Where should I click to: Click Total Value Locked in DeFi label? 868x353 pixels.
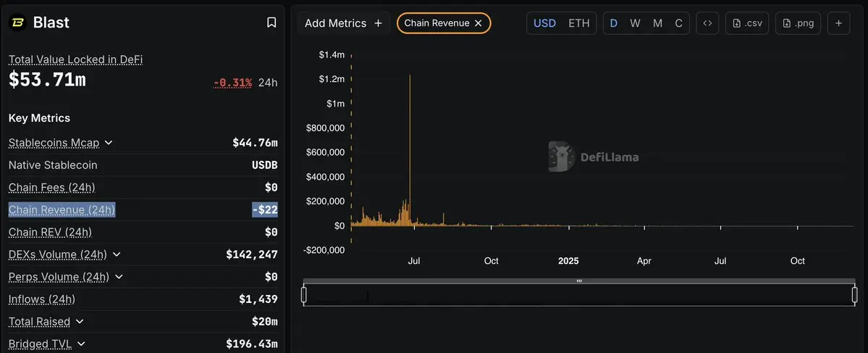click(x=75, y=59)
